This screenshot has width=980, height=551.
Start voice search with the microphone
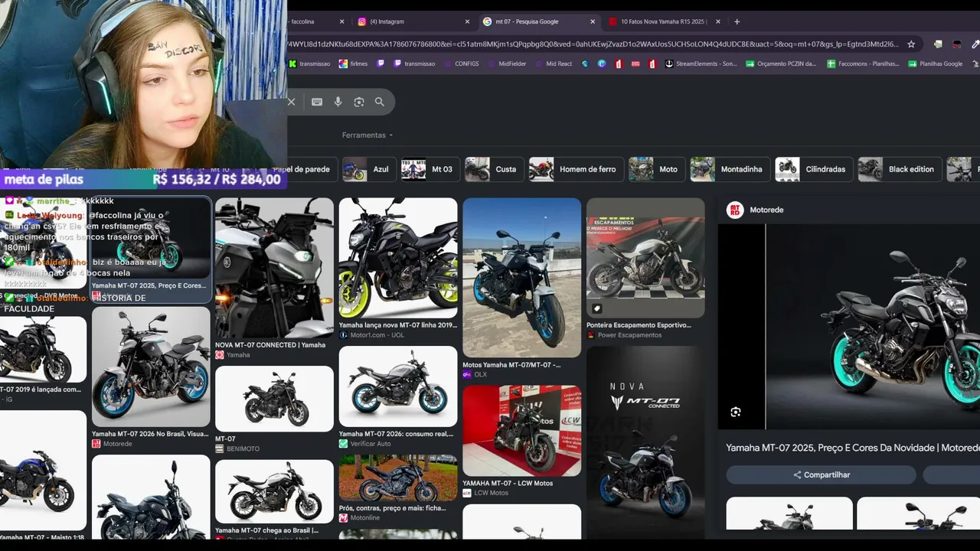point(338,102)
